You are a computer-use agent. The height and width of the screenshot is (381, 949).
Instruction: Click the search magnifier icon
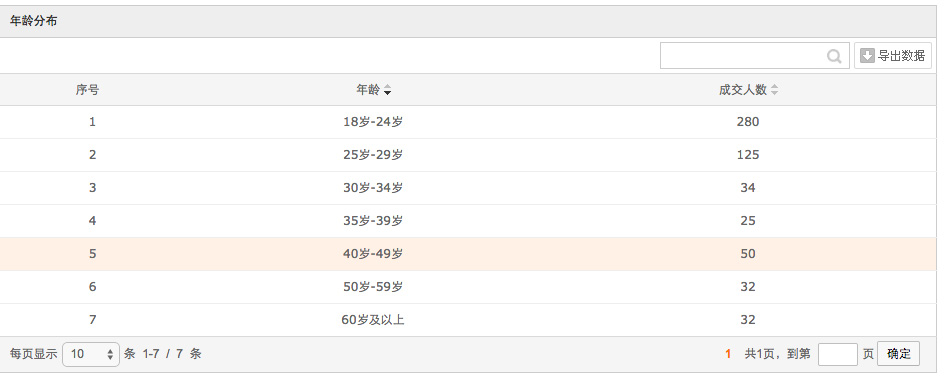[x=834, y=56]
